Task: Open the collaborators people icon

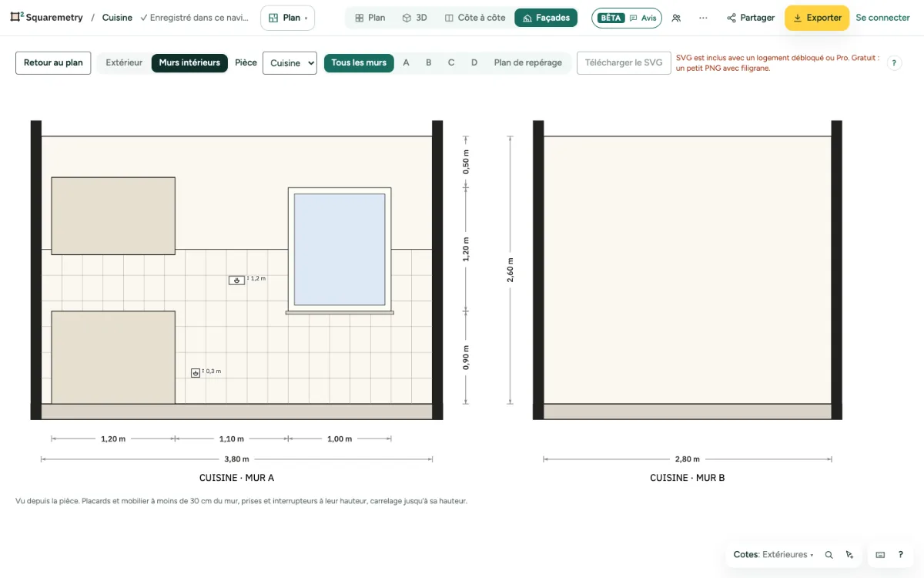Action: coord(676,18)
